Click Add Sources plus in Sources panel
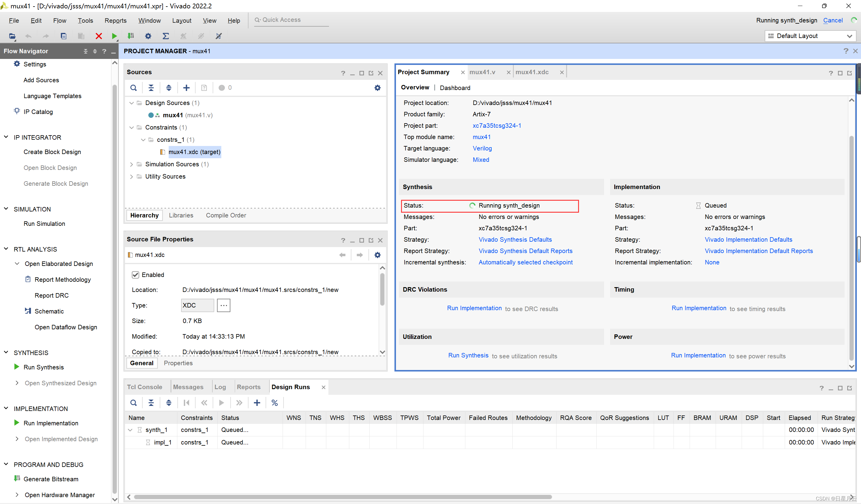This screenshot has height=504, width=861. [186, 88]
